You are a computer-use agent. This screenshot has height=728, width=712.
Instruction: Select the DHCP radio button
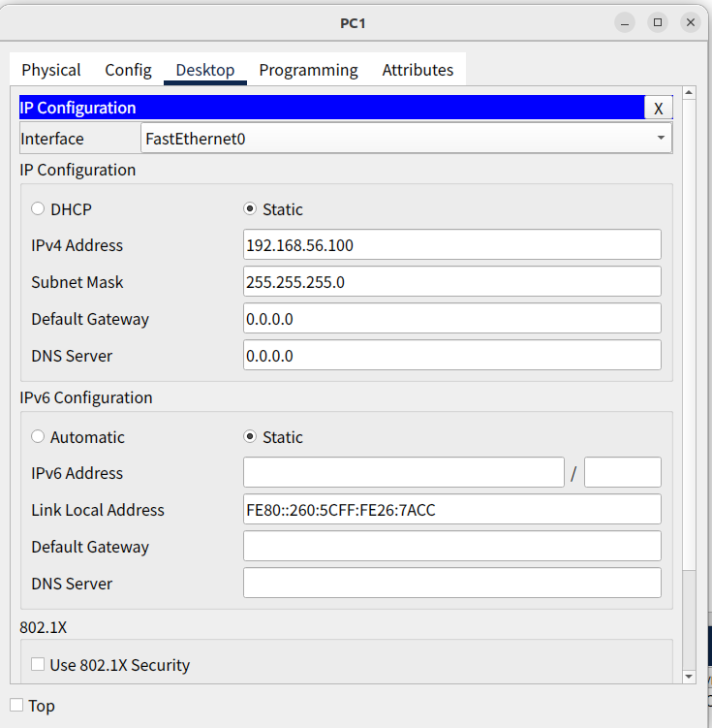tap(38, 209)
